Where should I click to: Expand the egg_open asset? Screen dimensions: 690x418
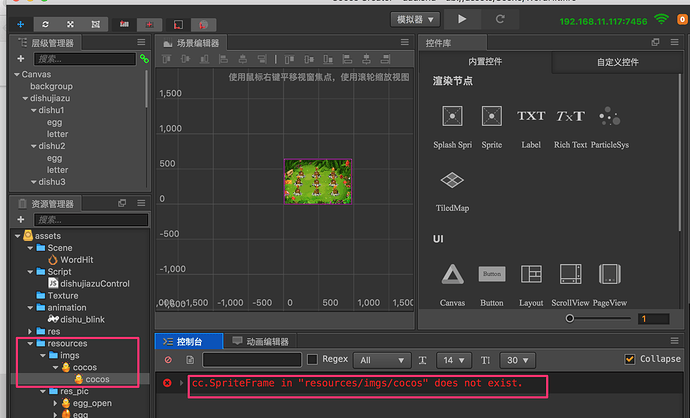point(55,403)
